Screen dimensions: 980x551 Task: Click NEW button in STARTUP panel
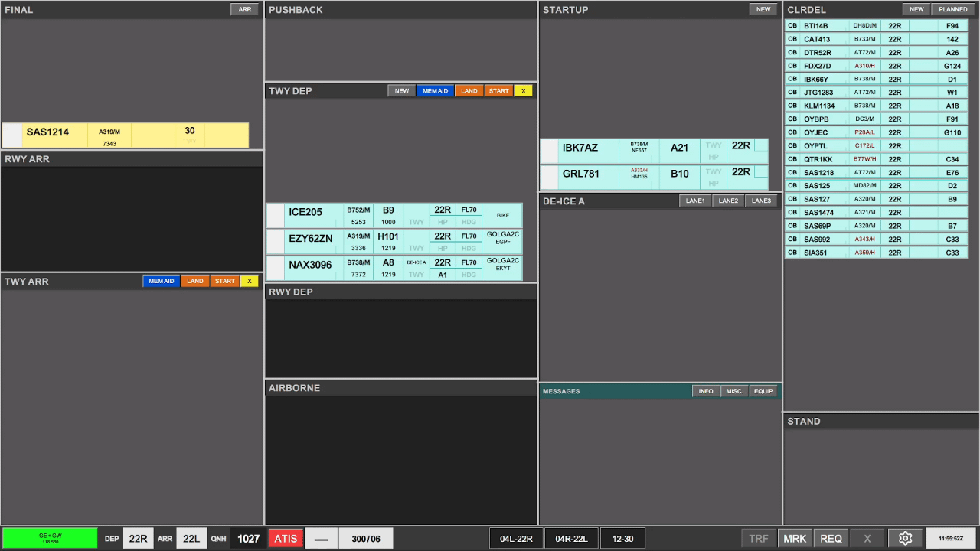point(763,10)
